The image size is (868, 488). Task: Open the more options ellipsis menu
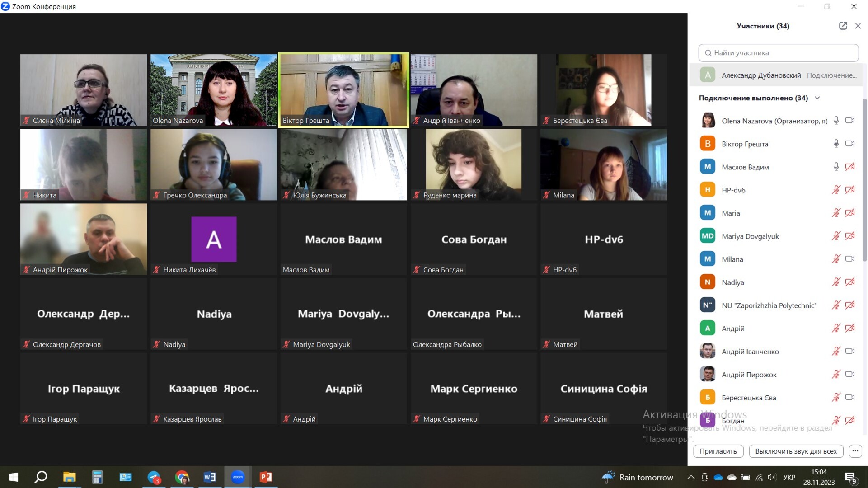point(855,451)
